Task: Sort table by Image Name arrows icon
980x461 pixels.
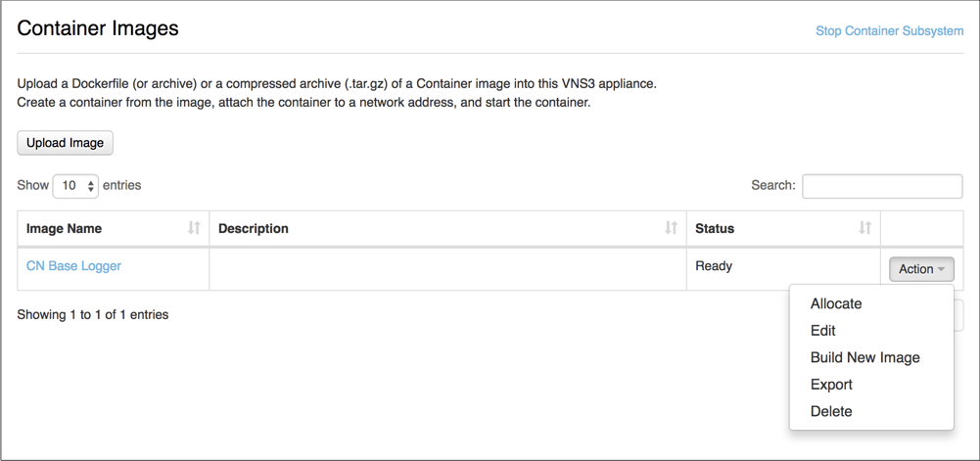Action: pyautogui.click(x=195, y=228)
